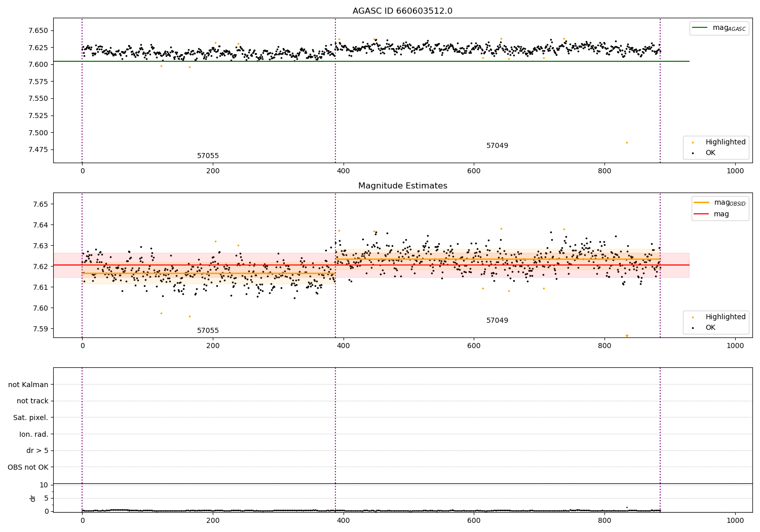Click the 600 x-axis tick under the top plot
The image size is (760, 532).
pyautogui.click(x=474, y=171)
